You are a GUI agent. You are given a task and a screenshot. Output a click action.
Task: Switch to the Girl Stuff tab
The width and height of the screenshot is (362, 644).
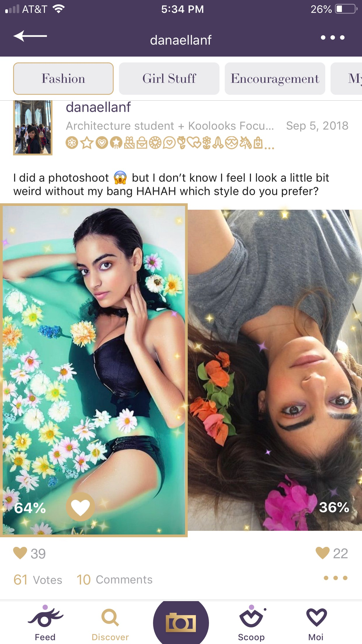[169, 79]
